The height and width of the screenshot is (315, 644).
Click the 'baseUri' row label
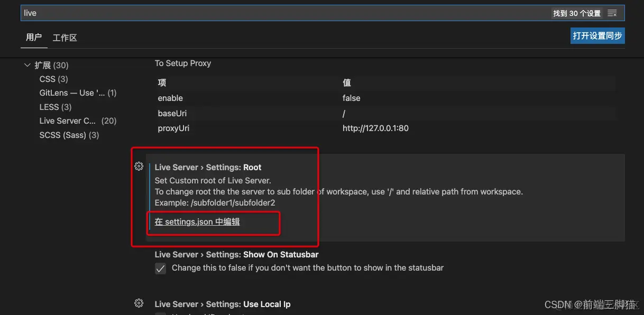(172, 114)
